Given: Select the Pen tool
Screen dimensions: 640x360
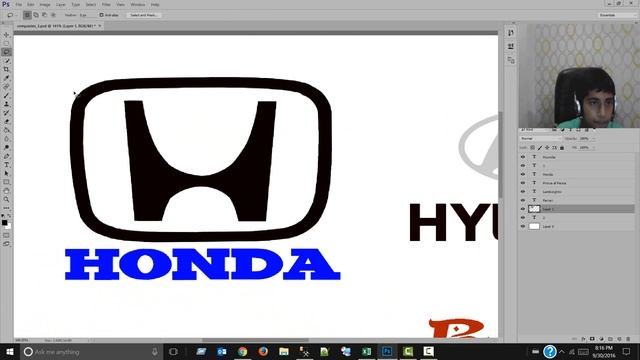Looking at the screenshot, I should tap(6, 156).
